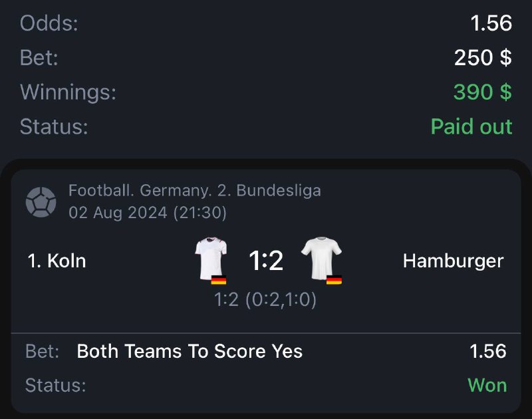Click the football sport icon
This screenshot has width=532, height=419.
pyautogui.click(x=41, y=202)
